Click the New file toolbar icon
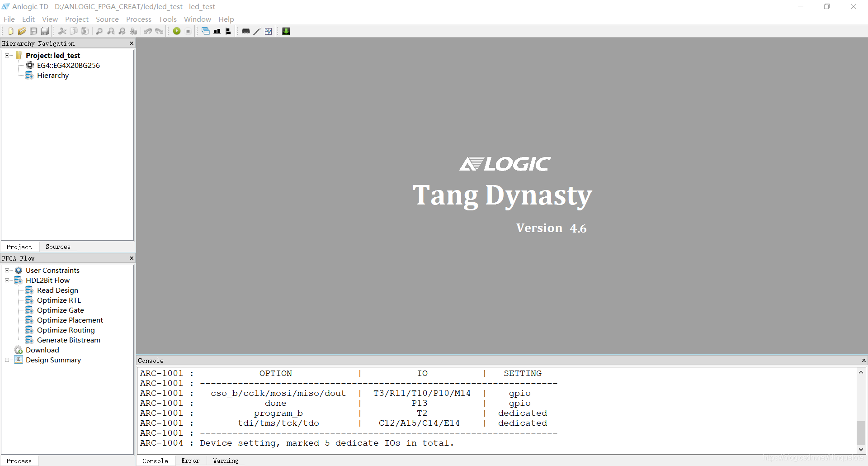The width and height of the screenshot is (868, 466). tap(11, 31)
